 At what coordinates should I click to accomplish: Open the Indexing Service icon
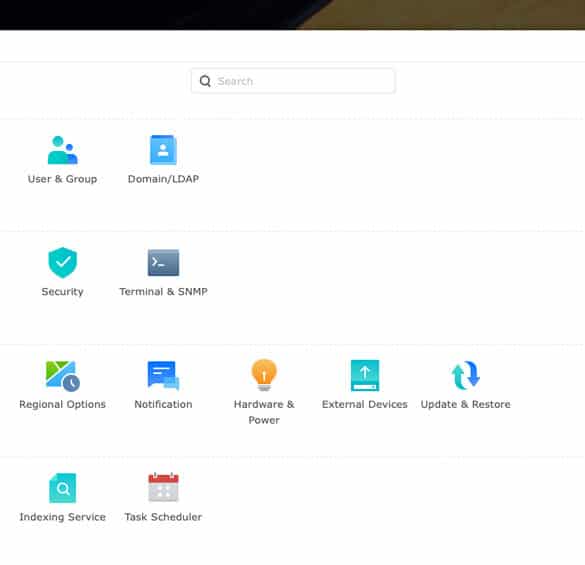point(62,488)
